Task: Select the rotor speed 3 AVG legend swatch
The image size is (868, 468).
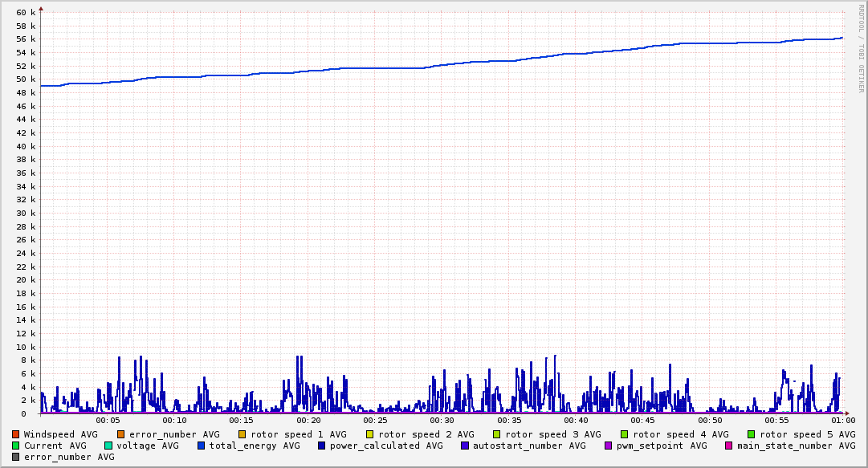Action: click(497, 434)
